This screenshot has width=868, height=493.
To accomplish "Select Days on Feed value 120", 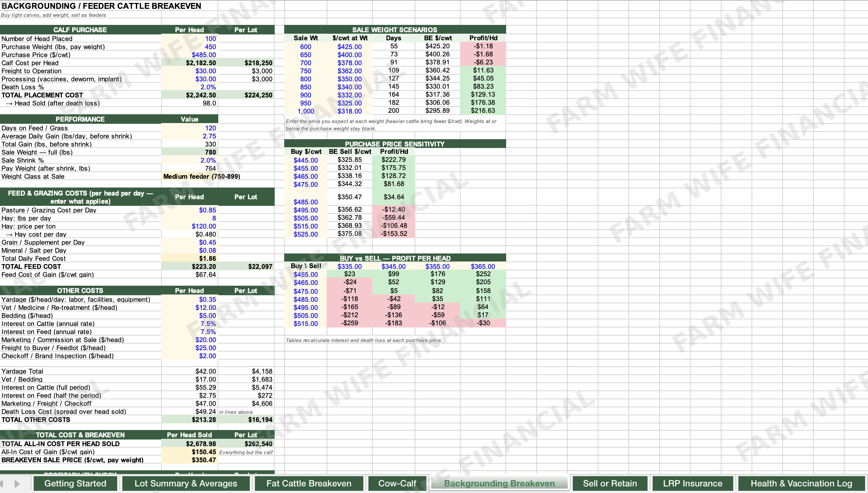I will (190, 128).
